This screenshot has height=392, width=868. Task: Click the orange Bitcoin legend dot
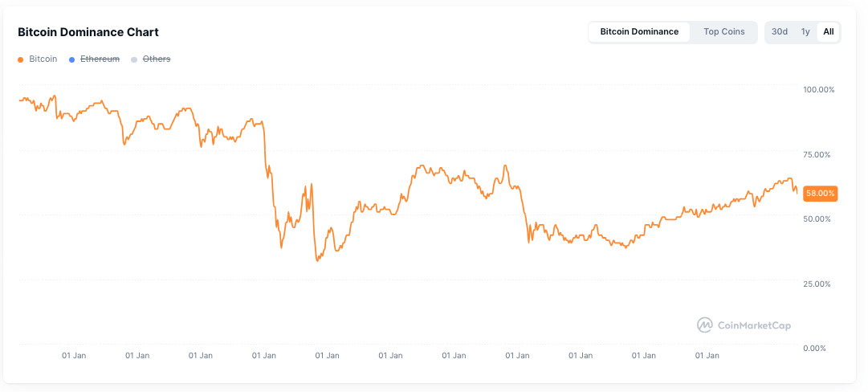point(21,59)
